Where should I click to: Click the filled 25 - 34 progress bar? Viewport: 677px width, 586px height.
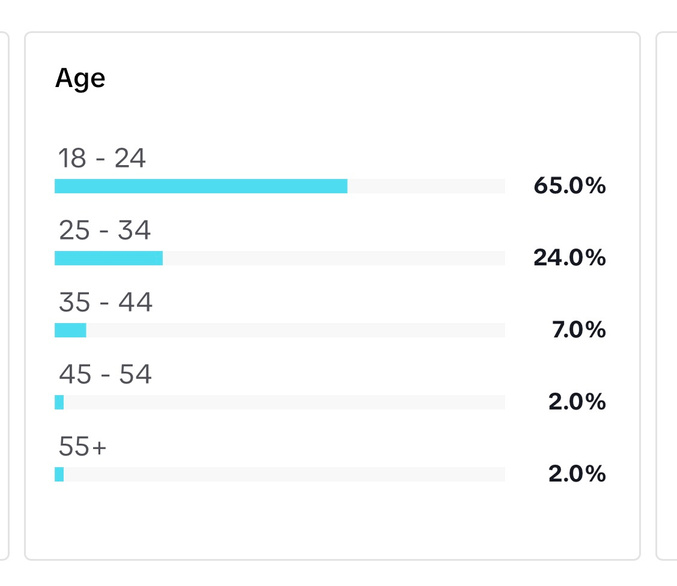click(108, 258)
